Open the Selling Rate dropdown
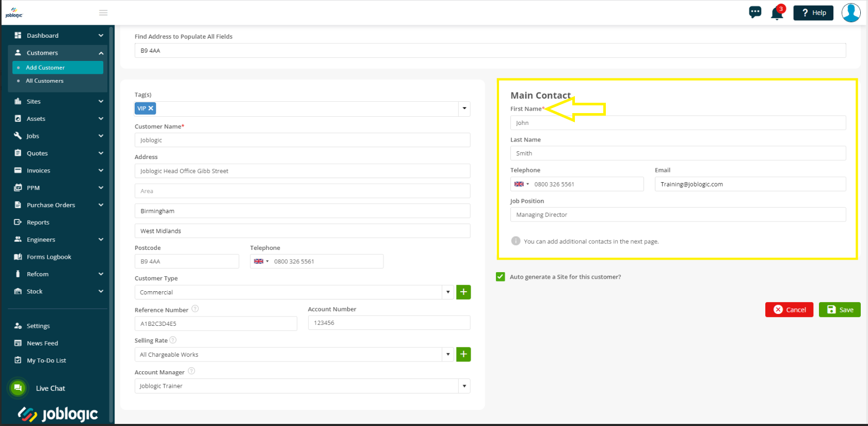Screen dimensions: 868x426 point(448,354)
